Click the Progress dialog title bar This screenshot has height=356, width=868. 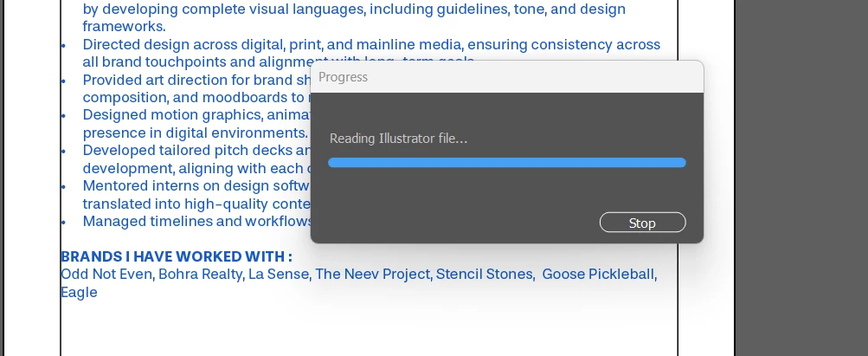tap(506, 77)
